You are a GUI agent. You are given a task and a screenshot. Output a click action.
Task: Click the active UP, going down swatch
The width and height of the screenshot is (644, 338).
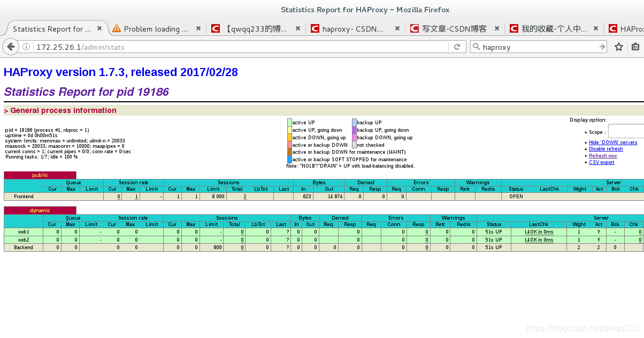click(x=289, y=130)
